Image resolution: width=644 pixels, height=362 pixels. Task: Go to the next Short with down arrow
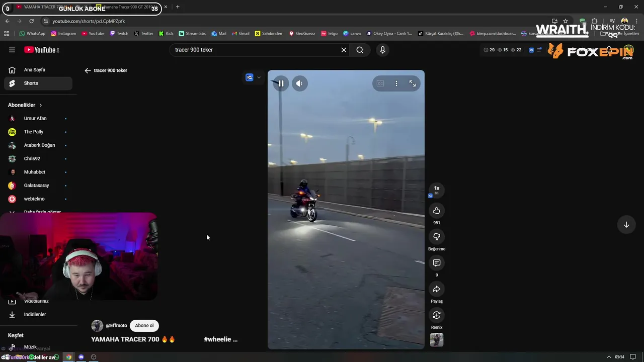(x=626, y=225)
